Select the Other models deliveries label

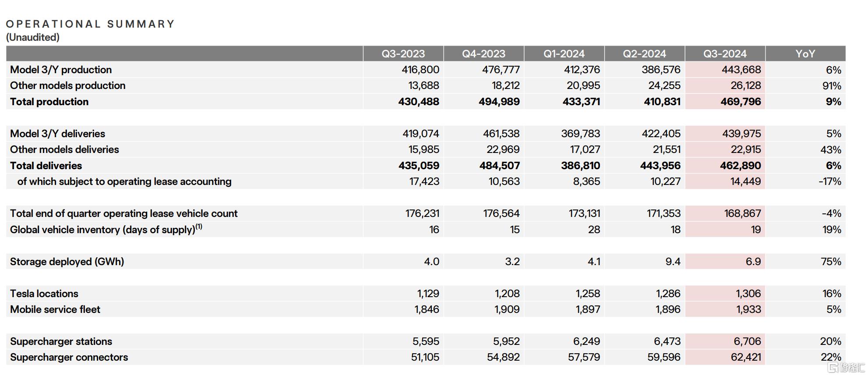tap(64, 149)
